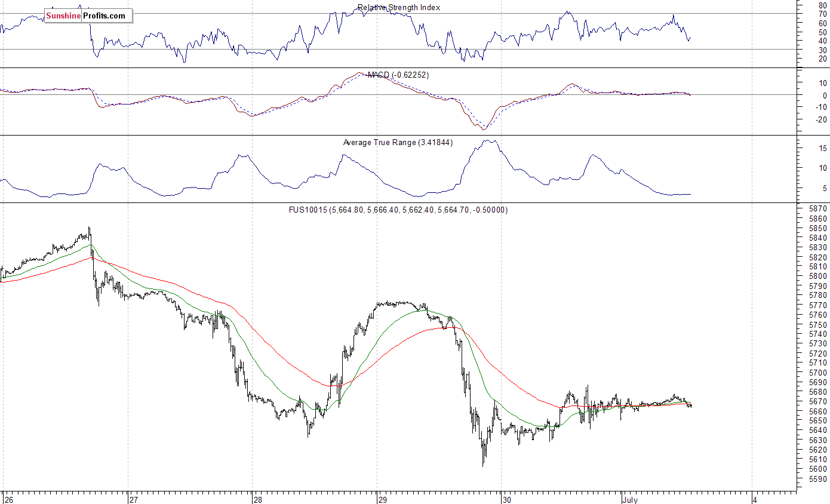This screenshot has width=830, height=504.
Task: Select the date label 27 on time axis
Action: pos(134,500)
